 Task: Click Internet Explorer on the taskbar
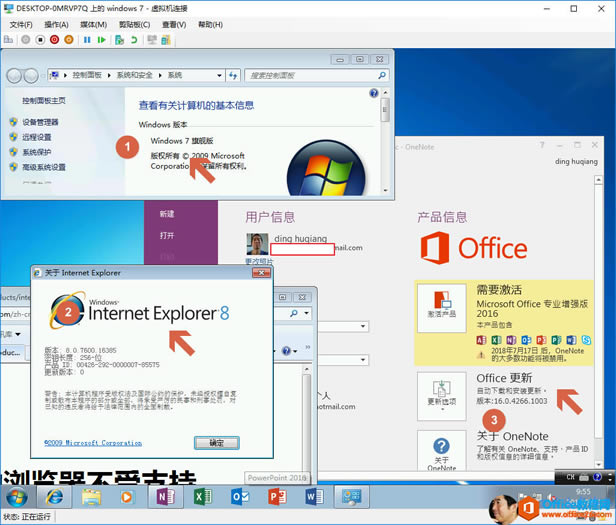pos(55,497)
